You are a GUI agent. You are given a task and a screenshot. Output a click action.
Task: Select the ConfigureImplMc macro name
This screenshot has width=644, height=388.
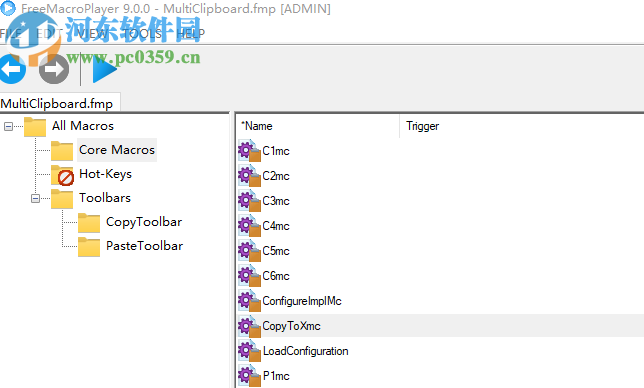pyautogui.click(x=302, y=301)
